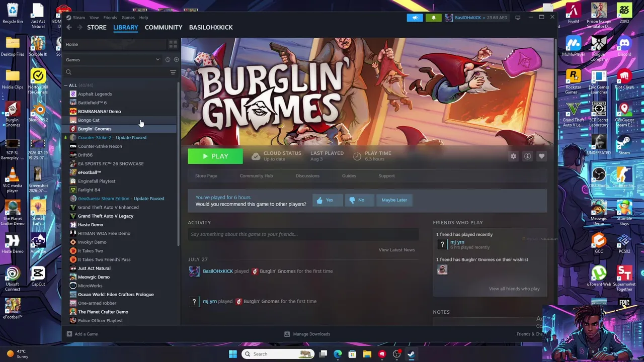The width and height of the screenshot is (644, 362).
Task: Open Big Picture mode monitor icon
Action: [518, 18]
